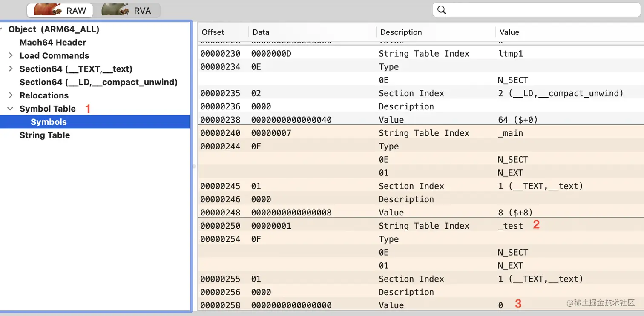644x316 pixels.
Task: Click the Description column header
Action: pos(401,32)
